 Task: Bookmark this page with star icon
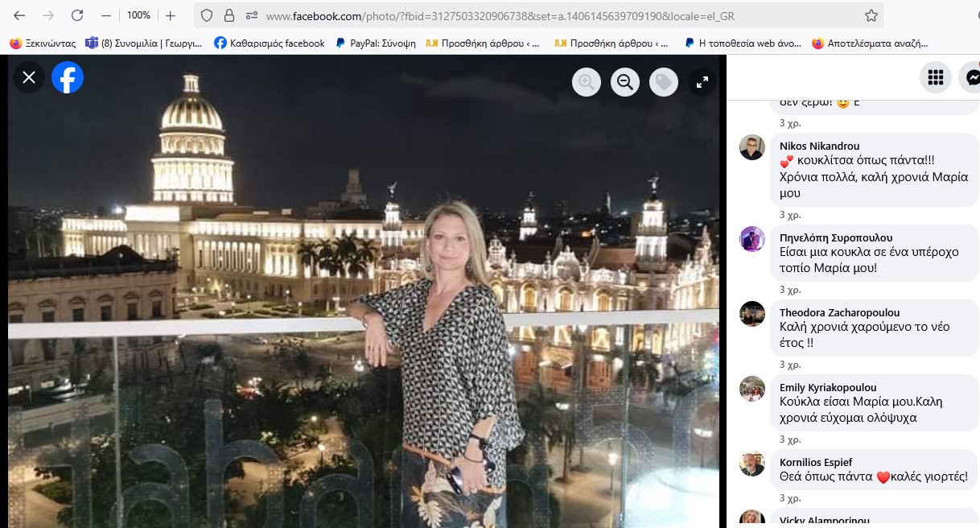point(871,15)
